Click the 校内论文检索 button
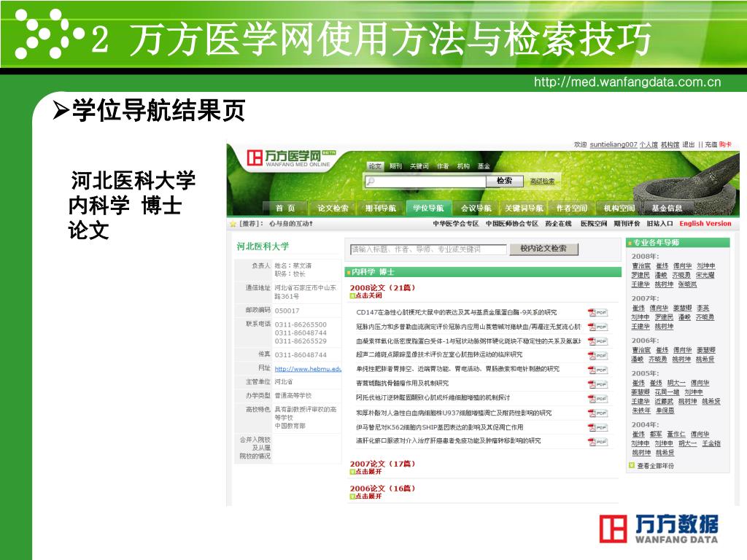 (543, 249)
